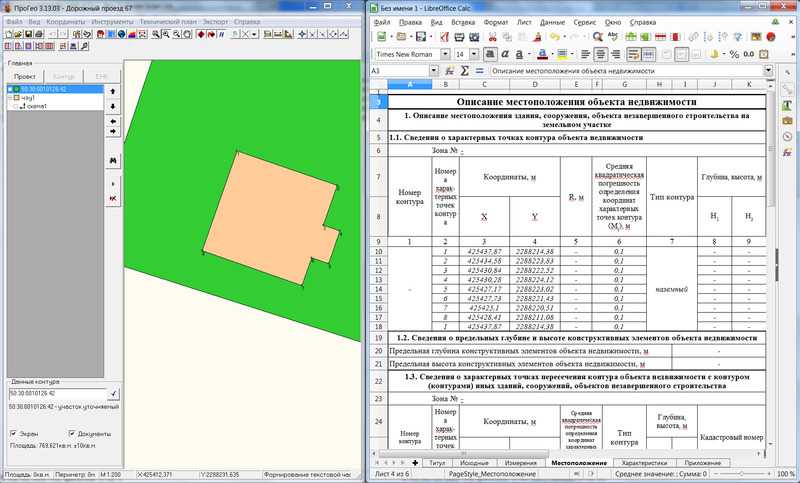Click the Sum (Σ) icon in Calc
This screenshot has height=483, width=800.
tap(466, 71)
